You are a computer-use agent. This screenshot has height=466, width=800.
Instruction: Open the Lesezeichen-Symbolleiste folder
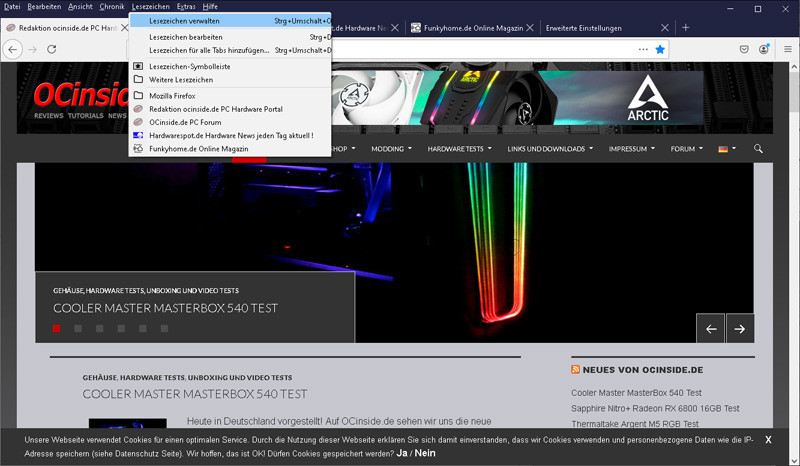(x=230, y=66)
